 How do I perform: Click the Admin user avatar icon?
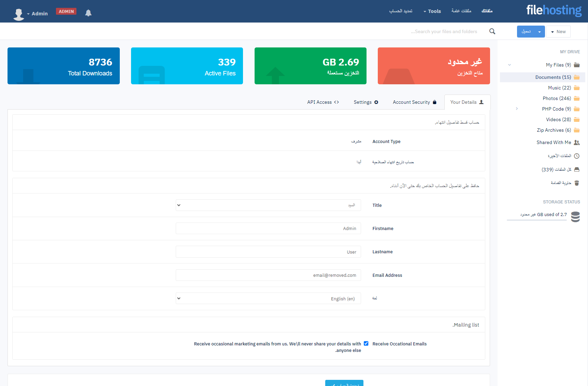[19, 14]
